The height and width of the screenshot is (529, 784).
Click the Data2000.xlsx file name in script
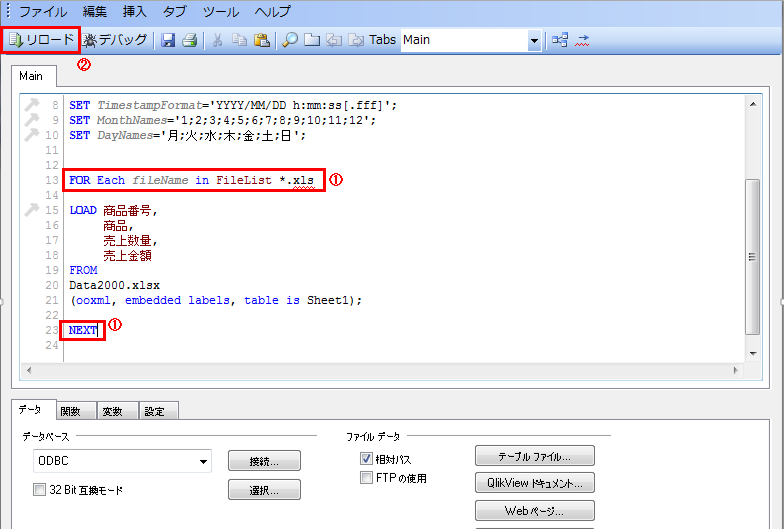pyautogui.click(x=114, y=286)
